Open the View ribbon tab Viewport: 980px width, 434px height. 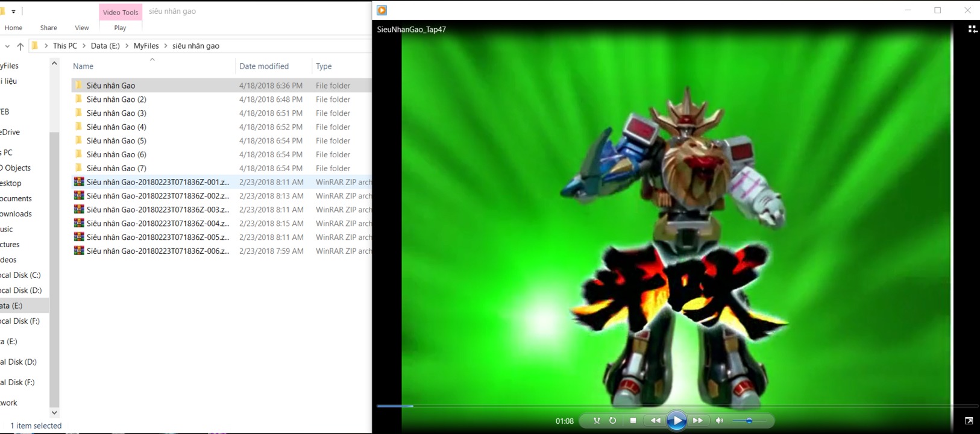82,28
